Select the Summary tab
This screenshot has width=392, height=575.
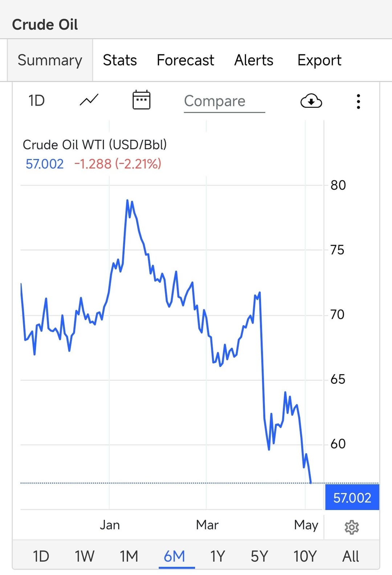[50, 60]
